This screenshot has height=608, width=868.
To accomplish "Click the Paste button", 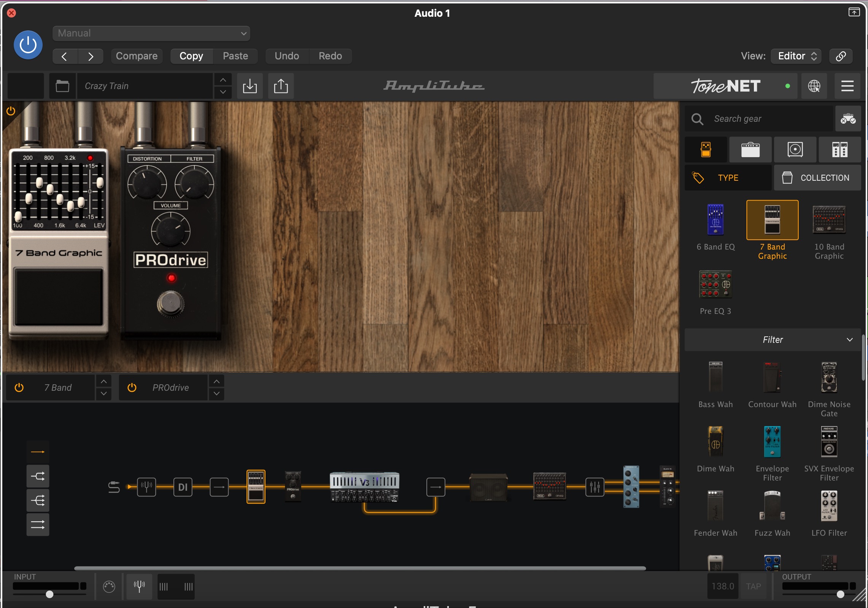I will [x=235, y=56].
